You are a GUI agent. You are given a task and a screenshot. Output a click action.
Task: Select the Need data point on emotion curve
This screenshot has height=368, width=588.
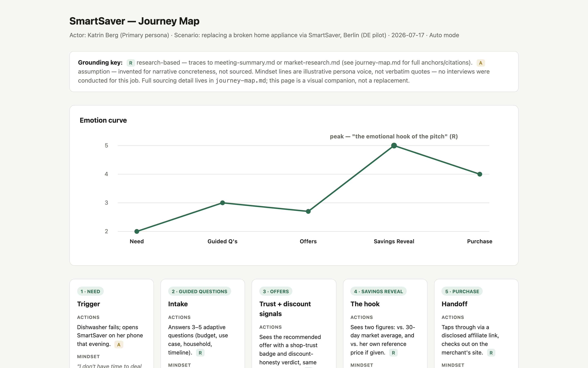pos(137,231)
